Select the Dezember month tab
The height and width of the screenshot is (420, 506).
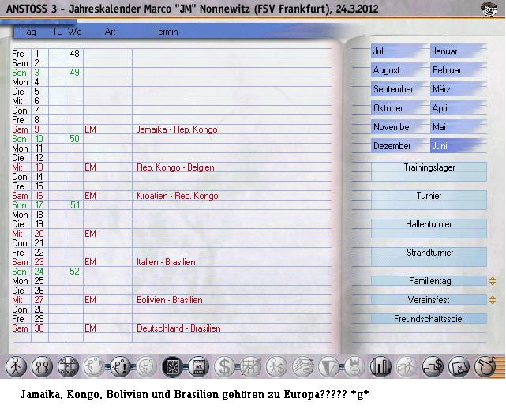(x=399, y=146)
